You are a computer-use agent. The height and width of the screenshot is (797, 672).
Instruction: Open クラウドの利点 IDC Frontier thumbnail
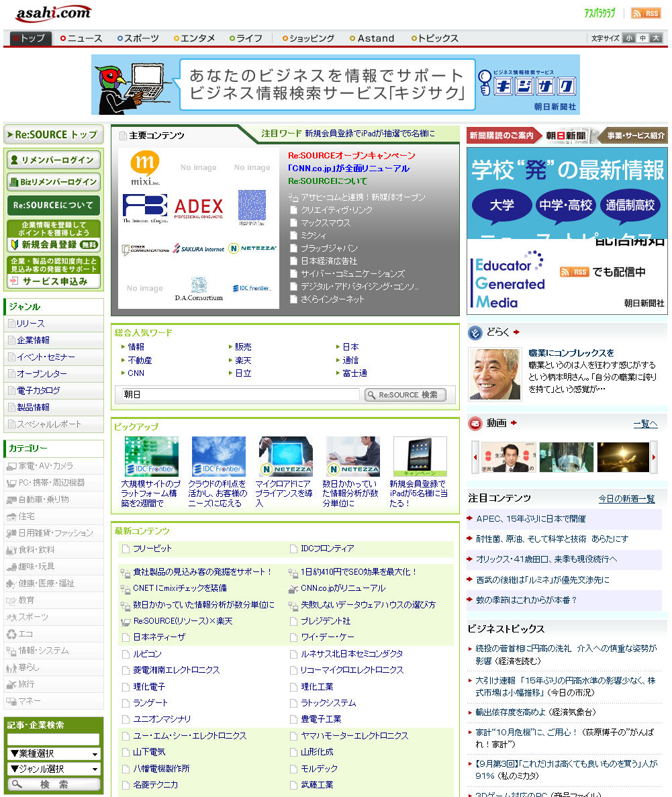tap(219, 457)
